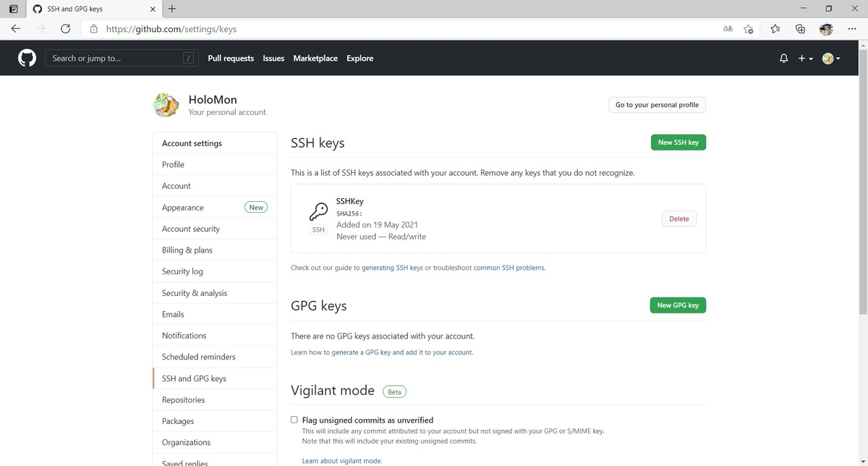Viewport: 868px width, 466px height.
Task: Expand the plus create-new menu
Action: tap(806, 59)
